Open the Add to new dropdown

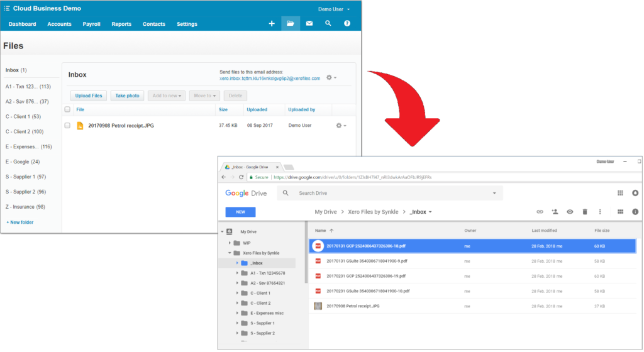coord(167,96)
